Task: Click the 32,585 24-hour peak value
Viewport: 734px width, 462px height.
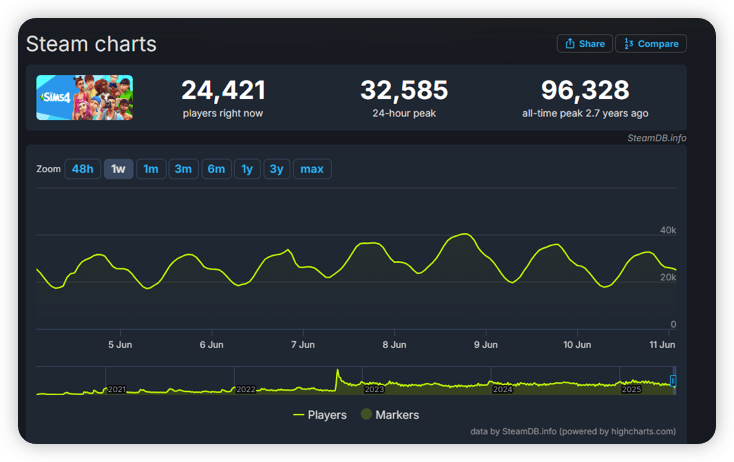Action: click(x=404, y=90)
